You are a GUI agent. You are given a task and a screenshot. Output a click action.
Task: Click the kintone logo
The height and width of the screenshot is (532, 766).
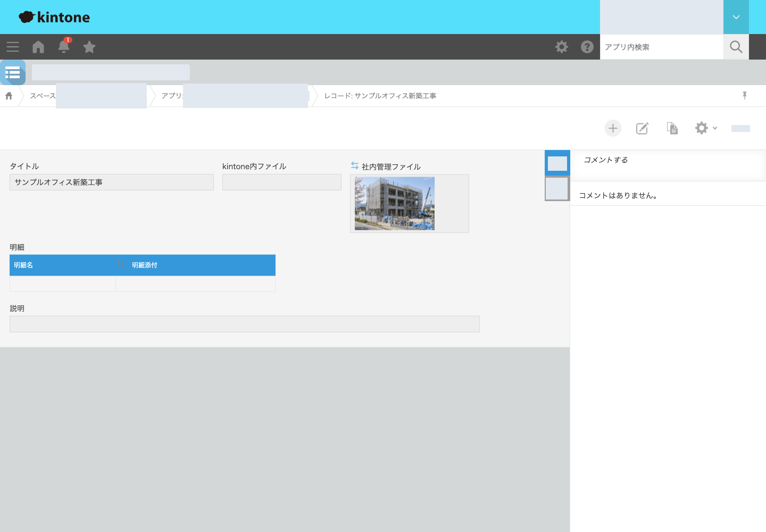[54, 17]
